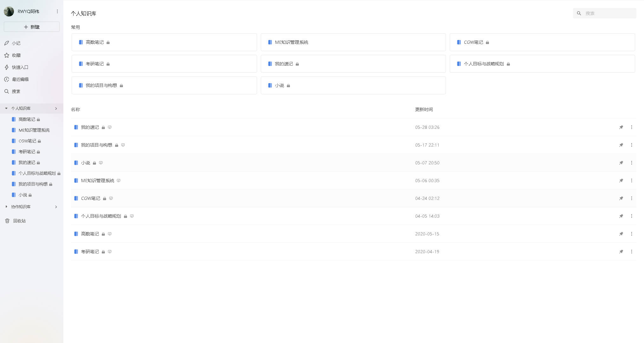Image resolution: width=644 pixels, height=343 pixels.
Task: Select ME知识管理系统 in sidebar tree
Action: (x=34, y=130)
